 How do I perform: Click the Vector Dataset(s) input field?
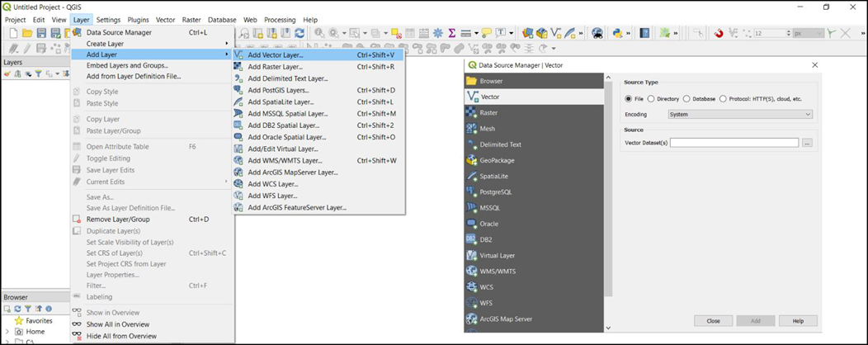(734, 143)
